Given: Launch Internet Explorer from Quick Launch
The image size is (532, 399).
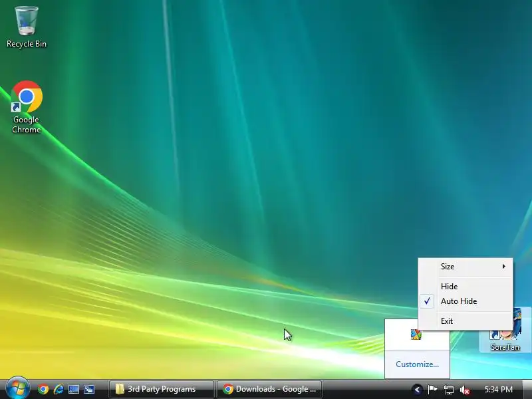Looking at the screenshot, I should click(x=59, y=389).
